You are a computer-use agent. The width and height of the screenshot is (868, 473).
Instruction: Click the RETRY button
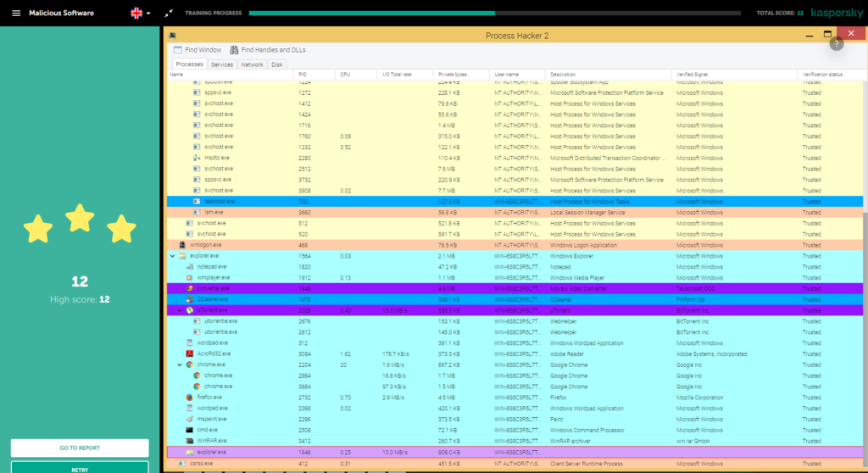(x=80, y=468)
